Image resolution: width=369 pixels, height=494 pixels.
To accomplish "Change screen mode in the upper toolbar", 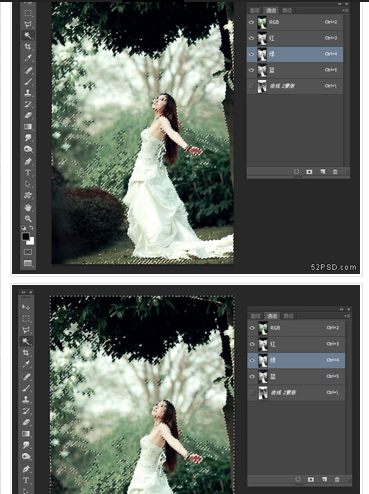I will [x=28, y=263].
